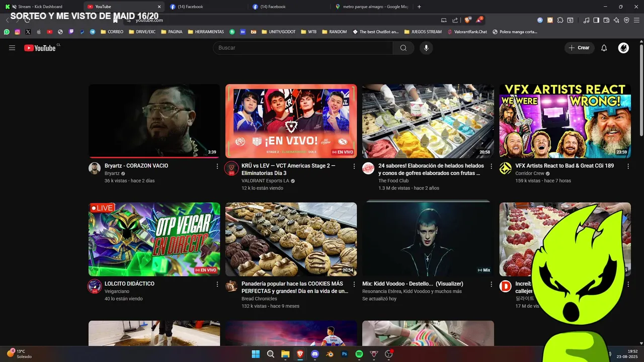The width and height of the screenshot is (644, 362).
Task: Open the VALORANT Esports LA channel link
Action: tap(265, 181)
